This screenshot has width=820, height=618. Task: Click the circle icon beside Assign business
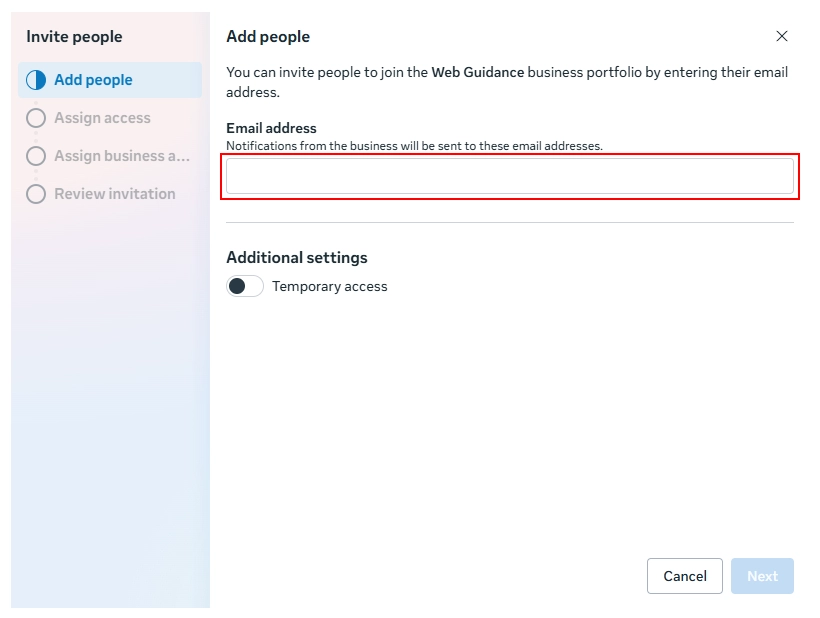[36, 156]
